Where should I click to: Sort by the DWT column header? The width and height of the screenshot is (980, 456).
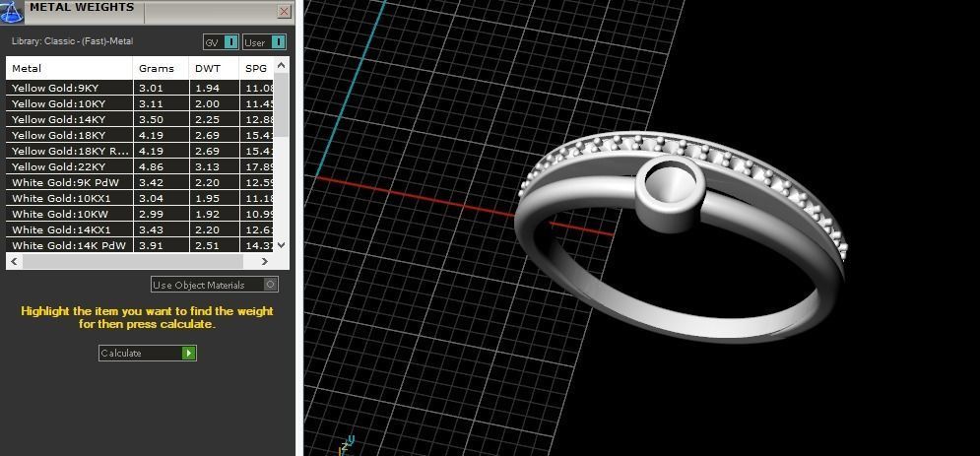tap(214, 68)
